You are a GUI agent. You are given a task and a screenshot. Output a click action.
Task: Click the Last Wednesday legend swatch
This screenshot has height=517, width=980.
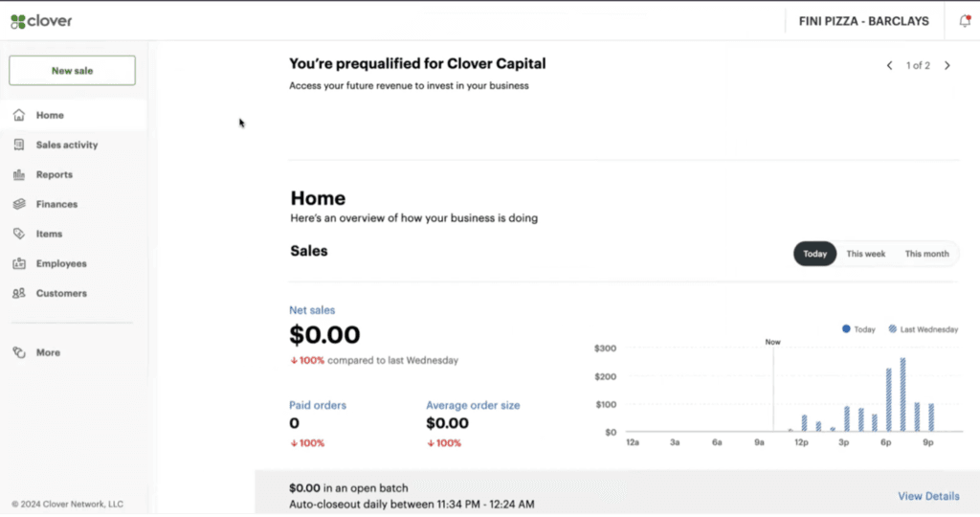click(893, 329)
